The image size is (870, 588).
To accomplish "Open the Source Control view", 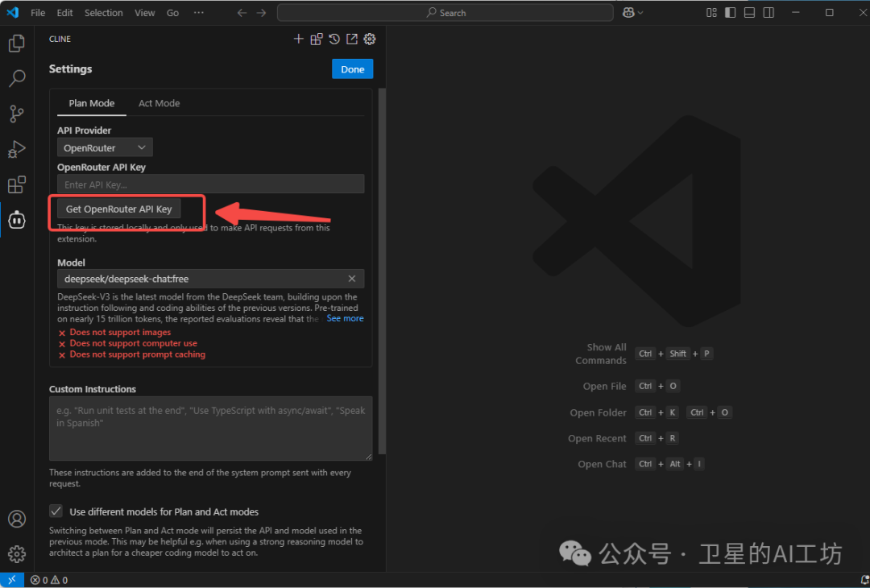I will 16,114.
